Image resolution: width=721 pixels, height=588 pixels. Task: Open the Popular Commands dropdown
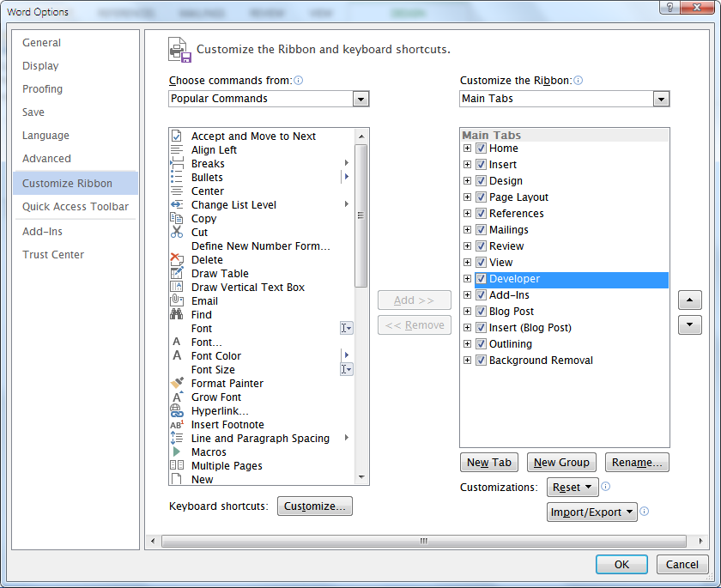tap(361, 99)
